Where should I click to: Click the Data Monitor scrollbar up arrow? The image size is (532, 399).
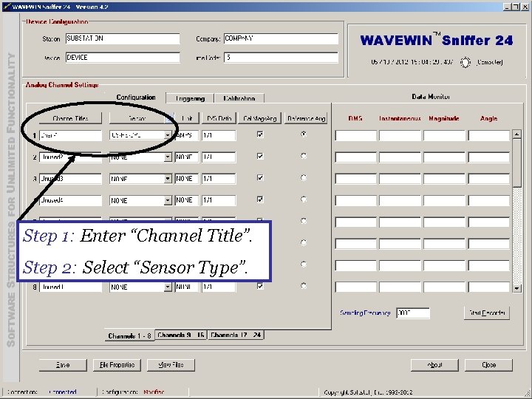coord(516,134)
